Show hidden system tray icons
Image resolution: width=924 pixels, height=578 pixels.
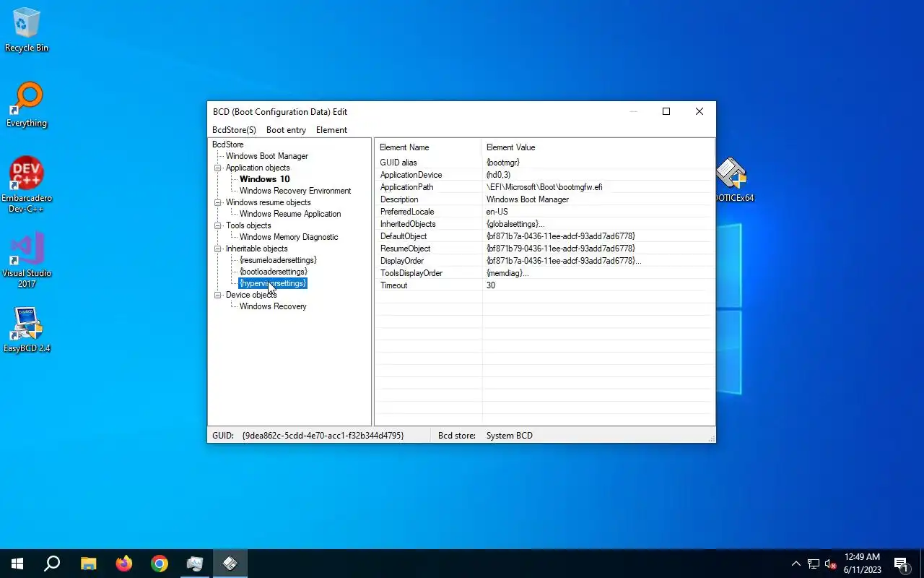coord(796,564)
